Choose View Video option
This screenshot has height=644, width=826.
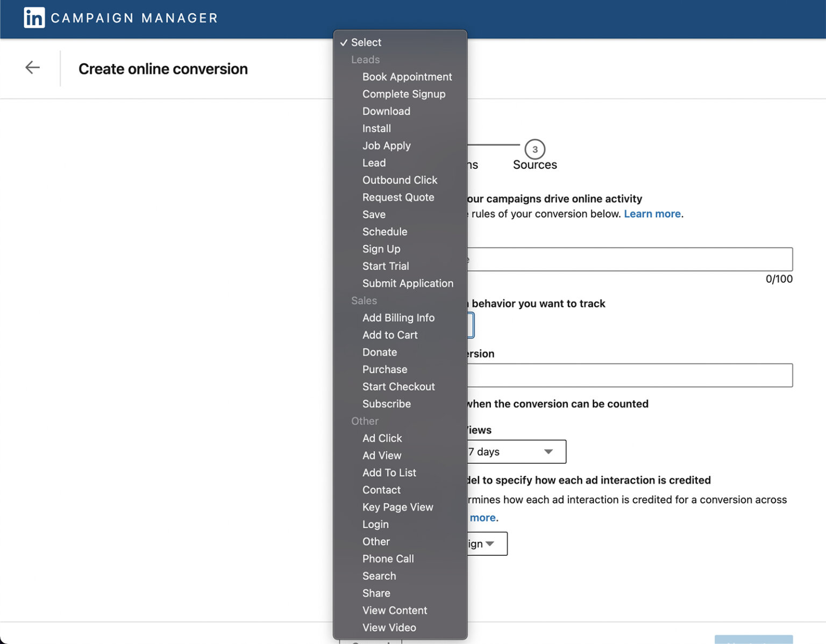(x=389, y=627)
